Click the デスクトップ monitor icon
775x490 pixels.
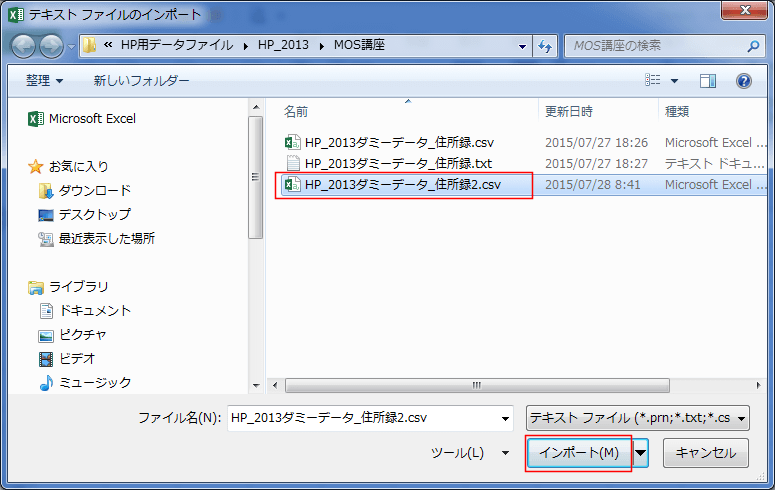coord(45,215)
